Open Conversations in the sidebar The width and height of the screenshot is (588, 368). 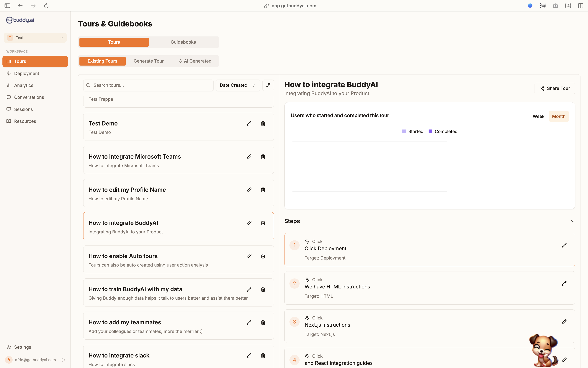coord(35,97)
